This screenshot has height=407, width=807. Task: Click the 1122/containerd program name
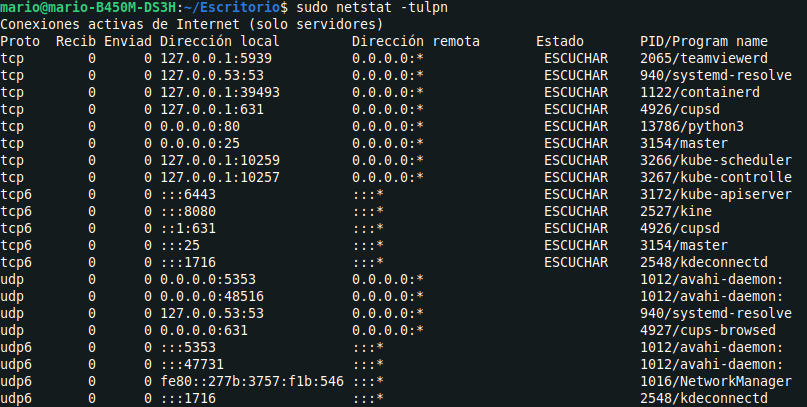click(699, 92)
